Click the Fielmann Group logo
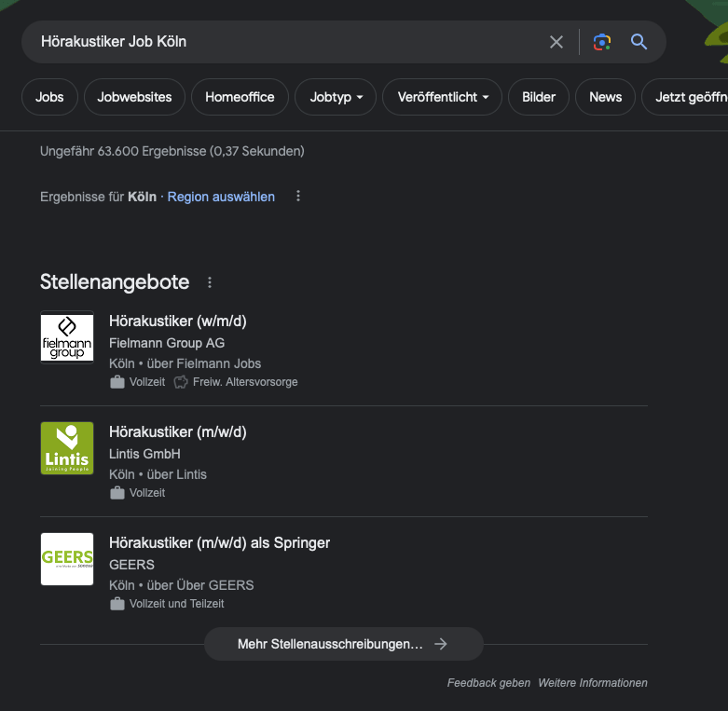Viewport: 728px width, 711px height. click(67, 337)
